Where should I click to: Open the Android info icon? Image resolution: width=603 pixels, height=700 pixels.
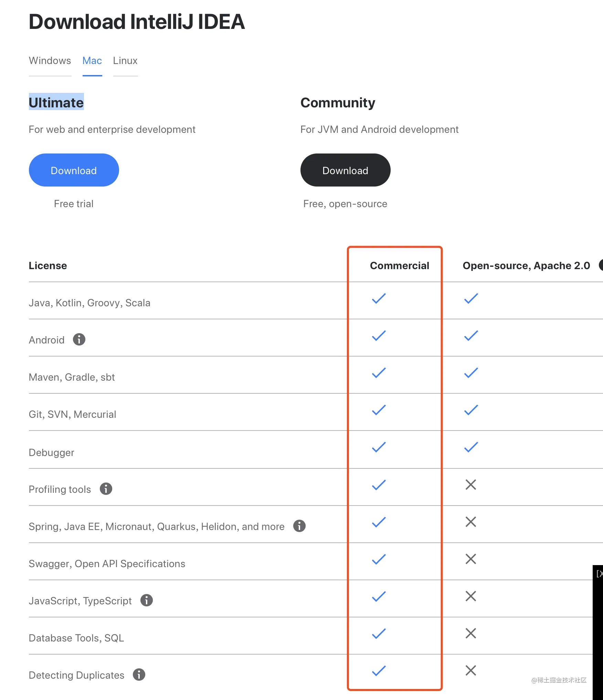coord(79,339)
